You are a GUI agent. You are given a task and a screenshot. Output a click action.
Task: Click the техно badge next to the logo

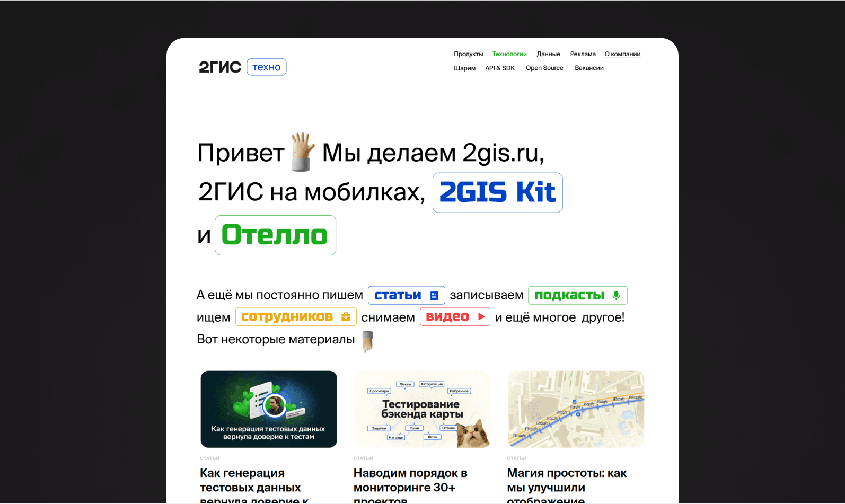click(267, 67)
